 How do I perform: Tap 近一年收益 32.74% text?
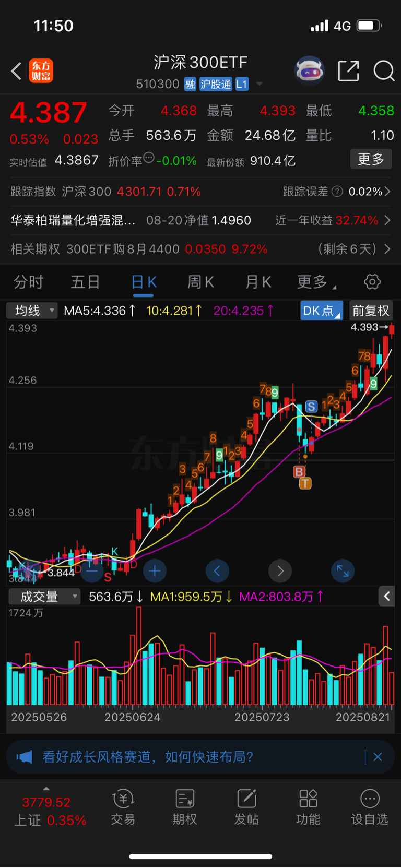(x=327, y=220)
